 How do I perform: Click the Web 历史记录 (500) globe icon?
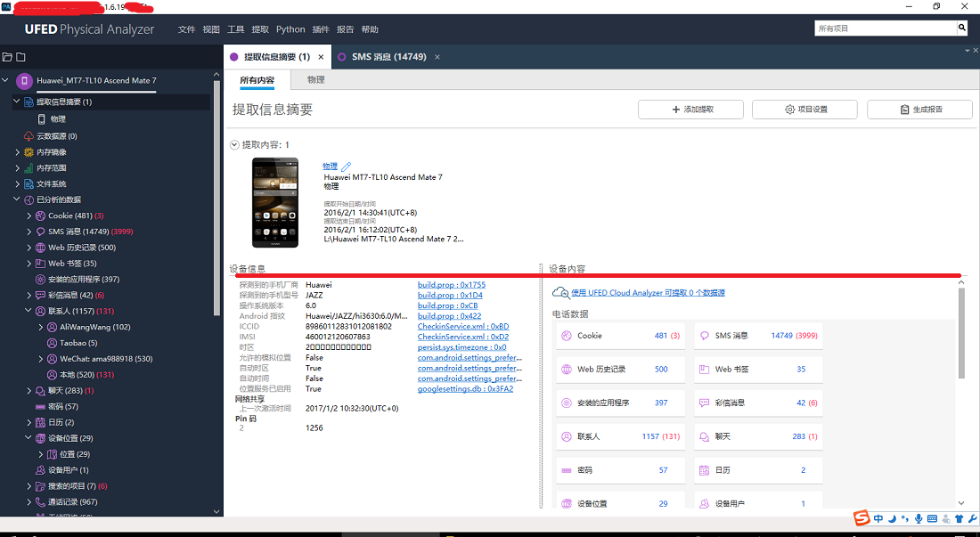(41, 248)
